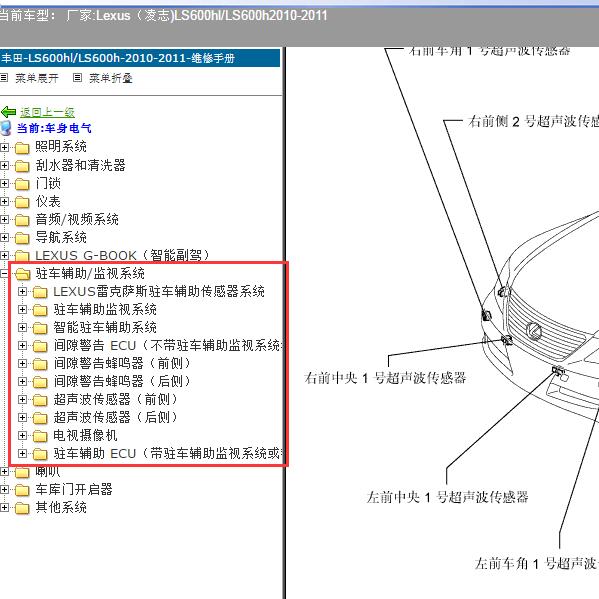Open 间隙警告蜂鸣器（前侧） tree item
This screenshot has width=599, height=599.
point(121,363)
